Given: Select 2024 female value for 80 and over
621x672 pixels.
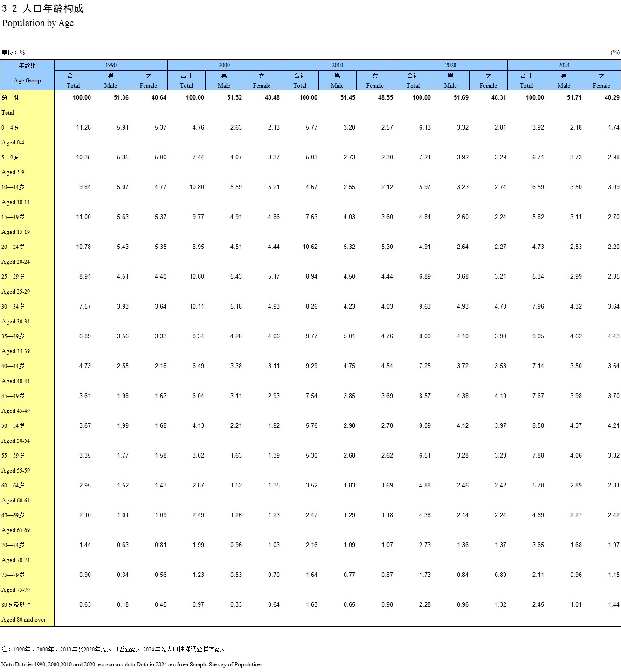Looking at the screenshot, I should pos(614,605).
